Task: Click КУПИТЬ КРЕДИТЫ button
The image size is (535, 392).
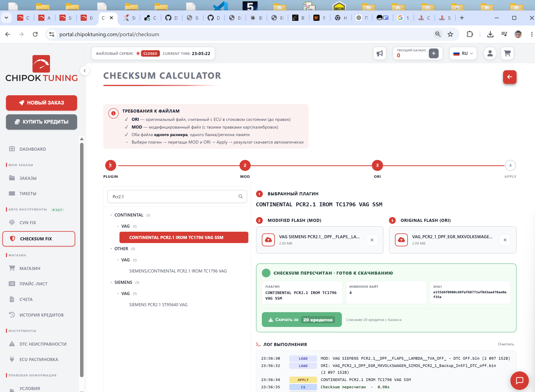Action: click(42, 122)
